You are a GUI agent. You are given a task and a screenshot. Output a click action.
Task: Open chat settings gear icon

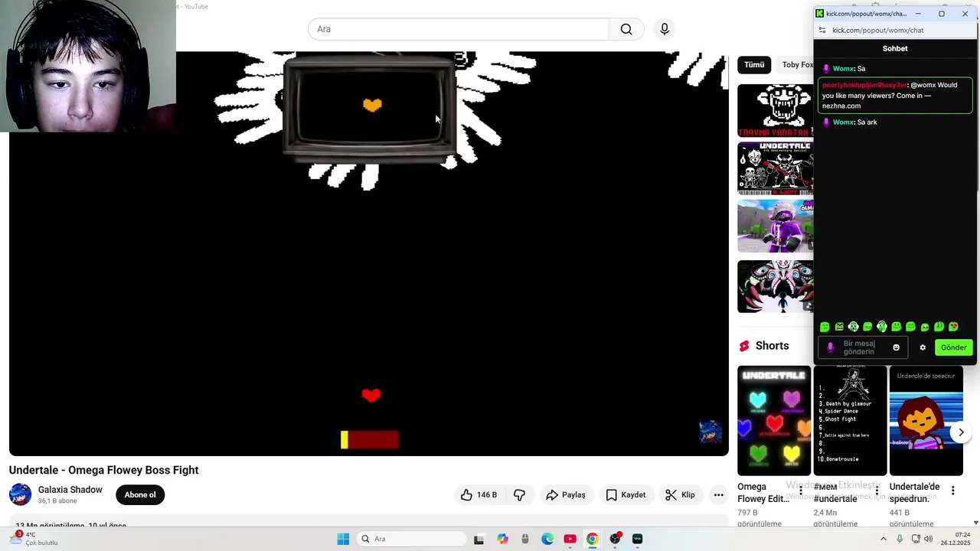click(923, 347)
